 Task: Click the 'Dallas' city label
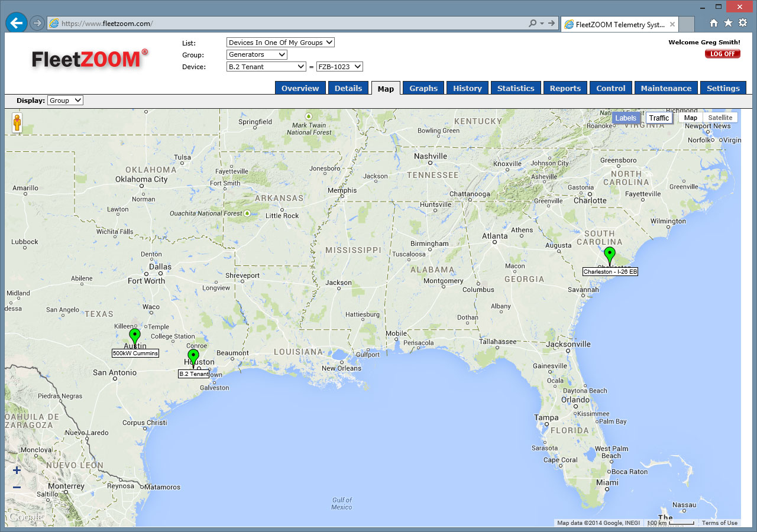coord(160,267)
